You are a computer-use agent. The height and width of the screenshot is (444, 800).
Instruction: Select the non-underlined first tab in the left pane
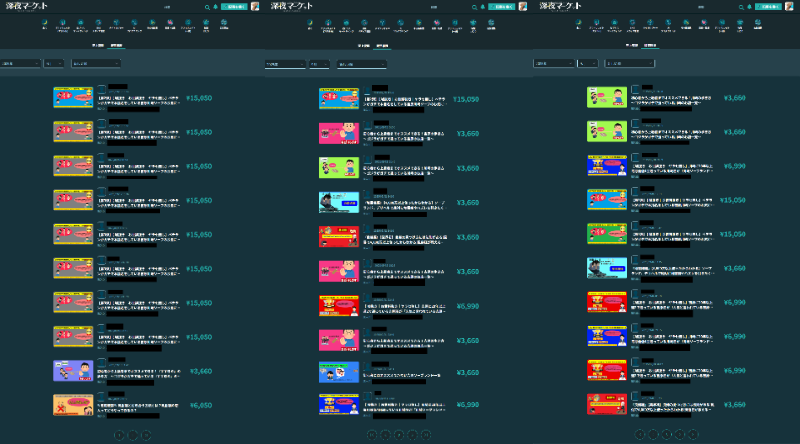98,45
